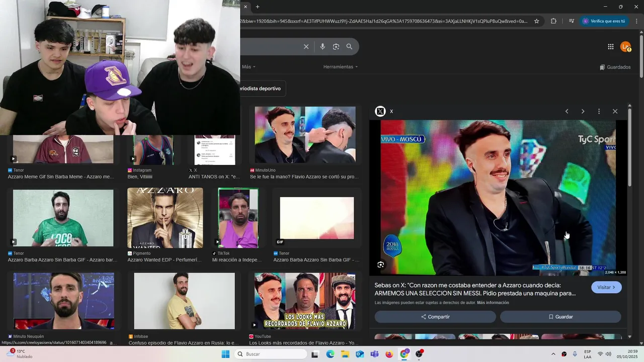Open the Chrome media control icon
The image size is (644, 362).
pyautogui.click(x=572, y=21)
